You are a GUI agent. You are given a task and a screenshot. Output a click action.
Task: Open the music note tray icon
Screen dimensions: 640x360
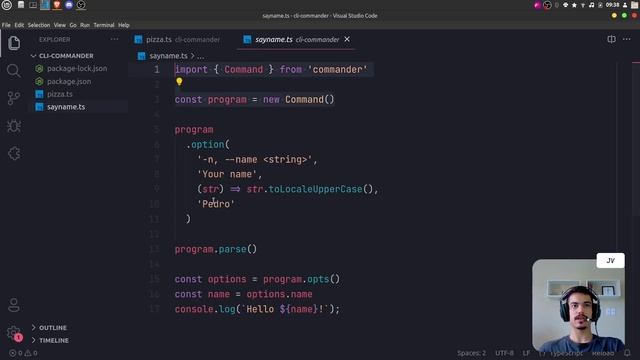[591, 5]
